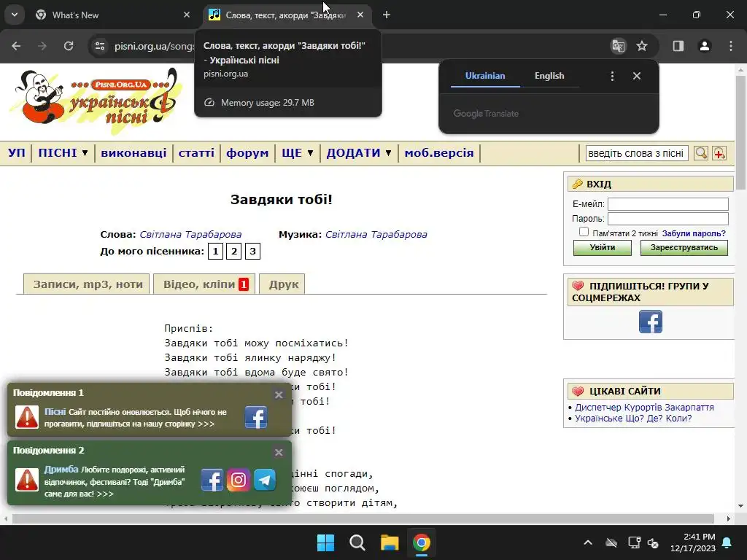The width and height of the screenshot is (747, 560).
Task: Open Диспетчер Курортів Закарпаття link
Action: (644, 407)
